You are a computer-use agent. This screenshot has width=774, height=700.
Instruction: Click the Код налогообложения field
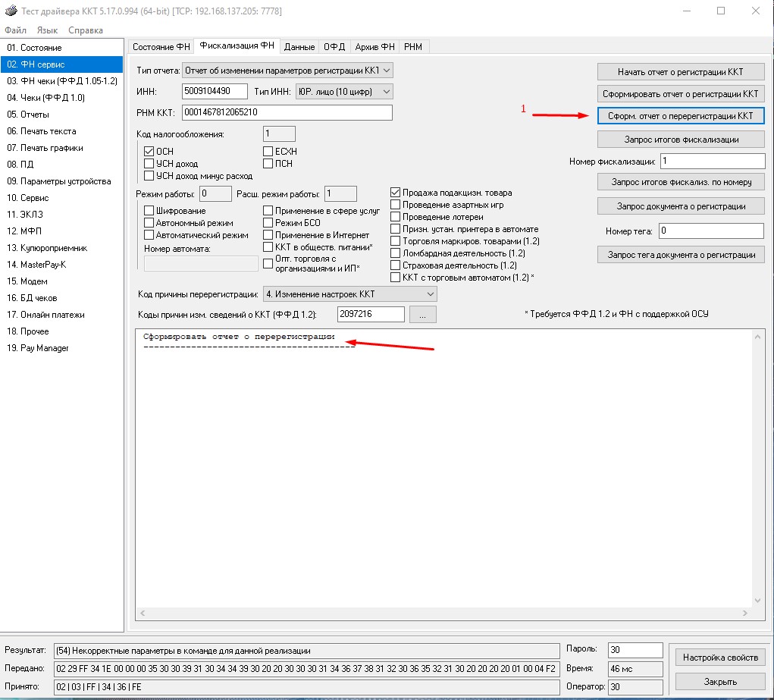click(279, 134)
